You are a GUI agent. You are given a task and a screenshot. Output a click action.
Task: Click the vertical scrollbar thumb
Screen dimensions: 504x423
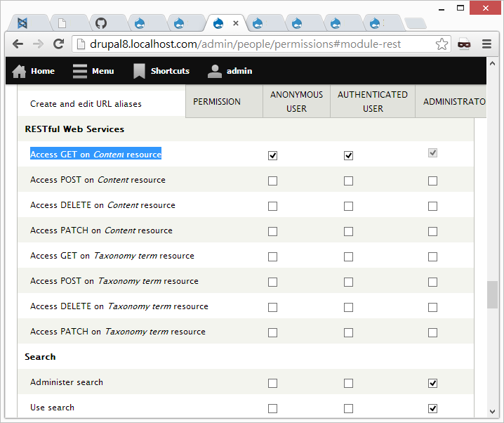click(492, 294)
